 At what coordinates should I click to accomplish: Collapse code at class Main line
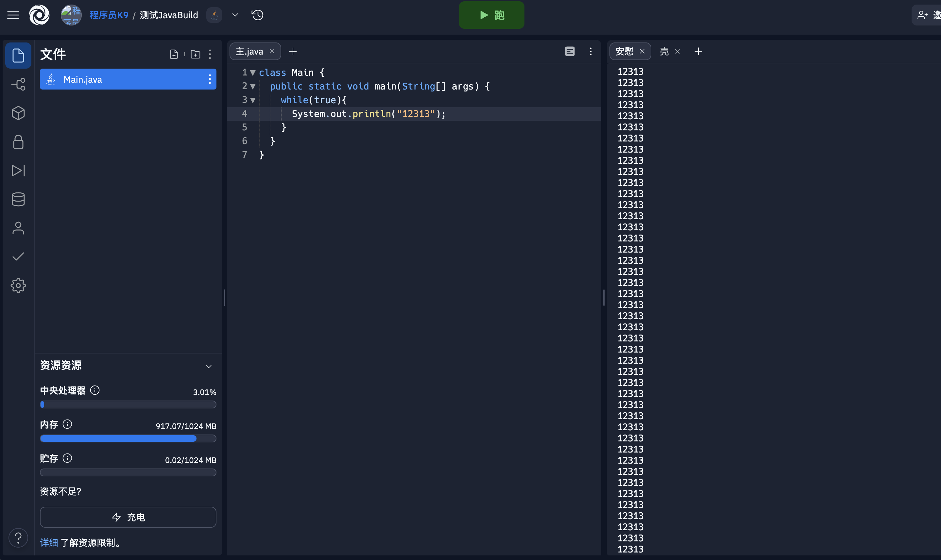[x=253, y=73]
